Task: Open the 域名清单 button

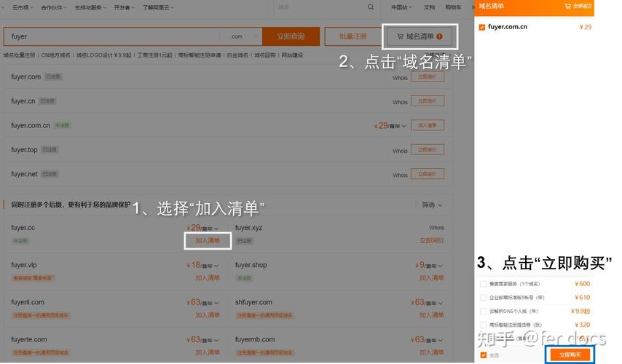Action: coord(420,36)
